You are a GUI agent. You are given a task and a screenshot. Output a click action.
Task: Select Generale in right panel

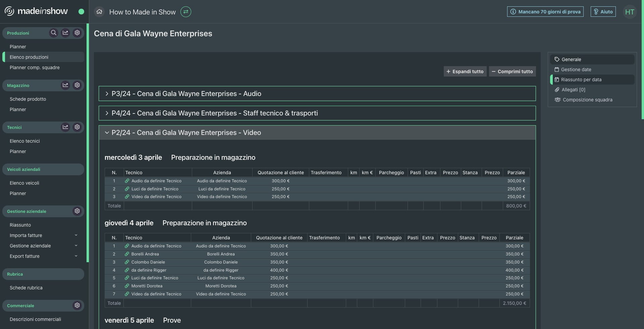pyautogui.click(x=592, y=59)
